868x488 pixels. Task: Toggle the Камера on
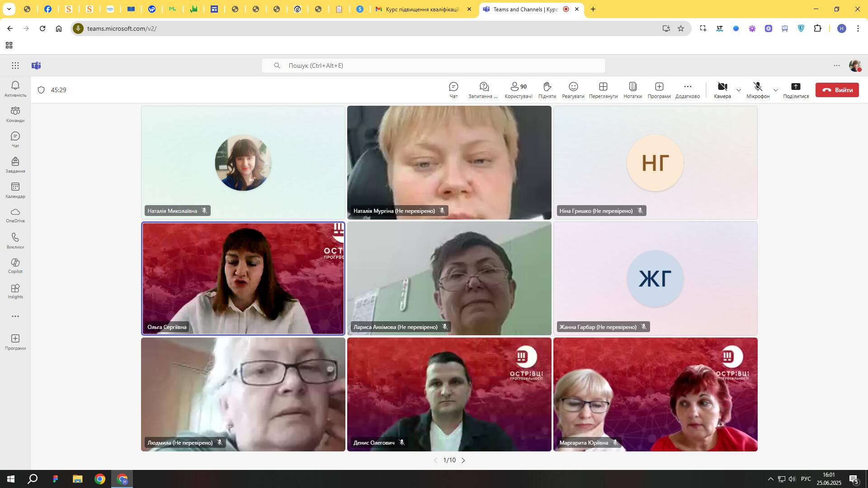[x=722, y=90]
